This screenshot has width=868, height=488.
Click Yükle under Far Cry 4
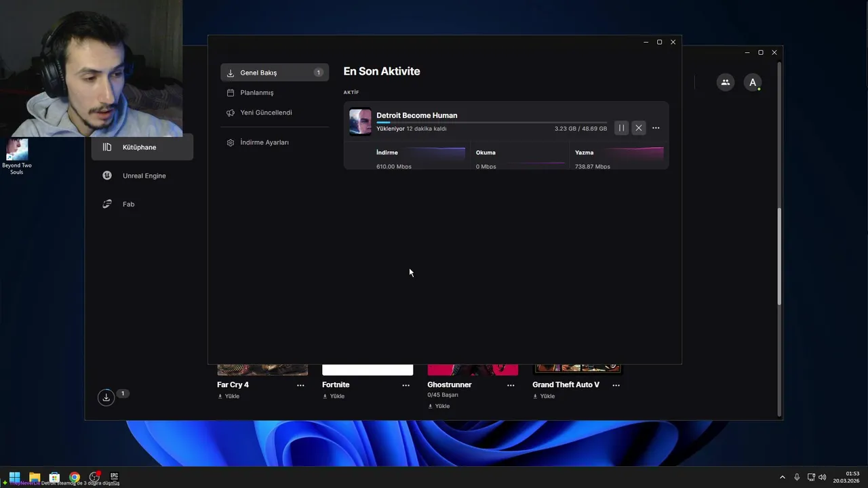[x=229, y=396]
